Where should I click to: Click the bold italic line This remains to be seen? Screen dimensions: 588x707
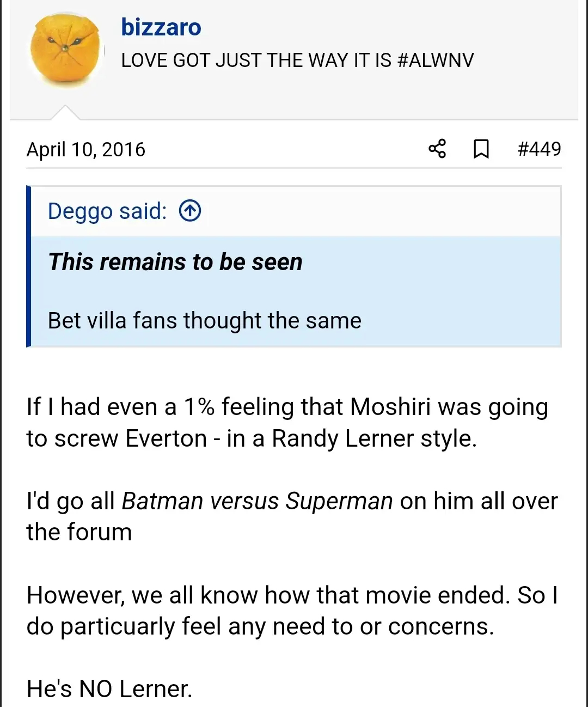click(x=175, y=262)
